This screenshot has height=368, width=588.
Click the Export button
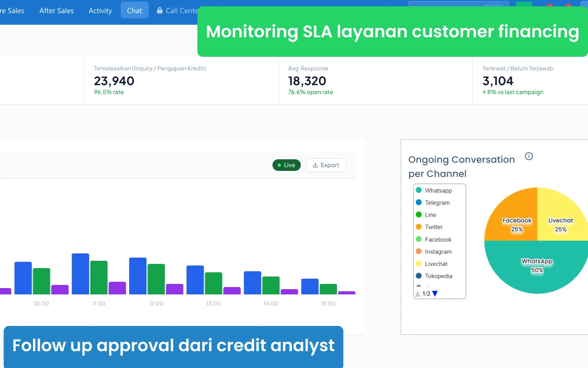tap(326, 165)
